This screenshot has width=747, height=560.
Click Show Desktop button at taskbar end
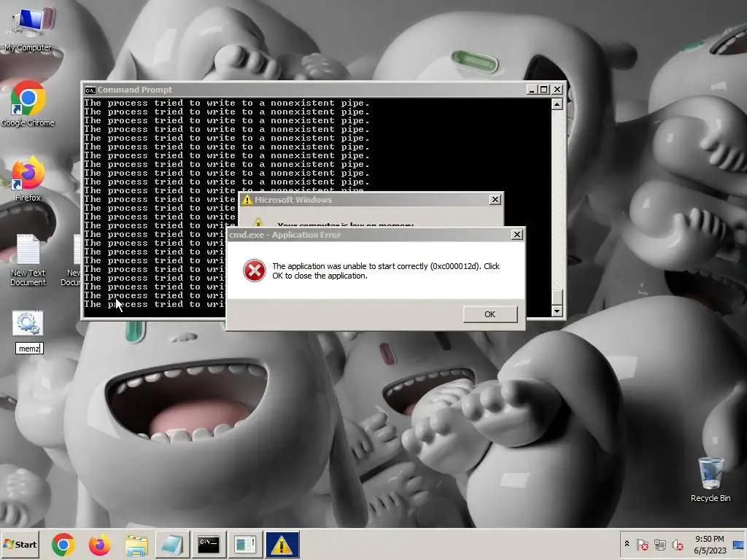(x=739, y=544)
